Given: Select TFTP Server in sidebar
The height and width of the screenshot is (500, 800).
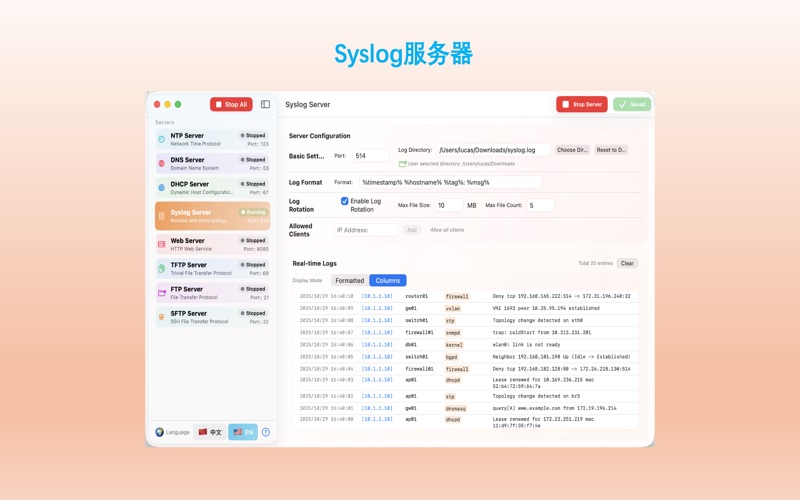Looking at the screenshot, I should click(213, 268).
